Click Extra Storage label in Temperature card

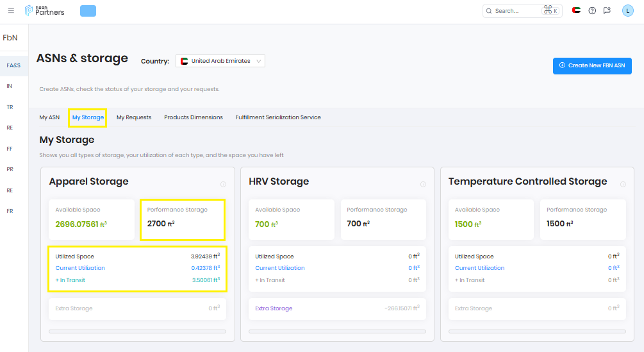pos(473,308)
